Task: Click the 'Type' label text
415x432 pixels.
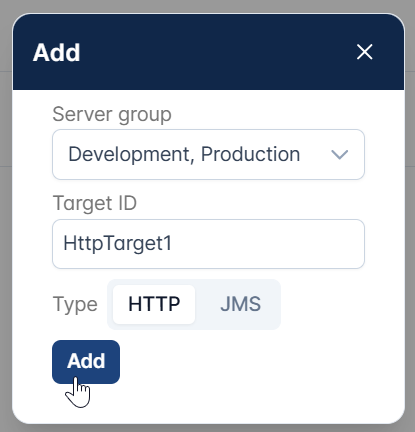Action: pyautogui.click(x=75, y=305)
